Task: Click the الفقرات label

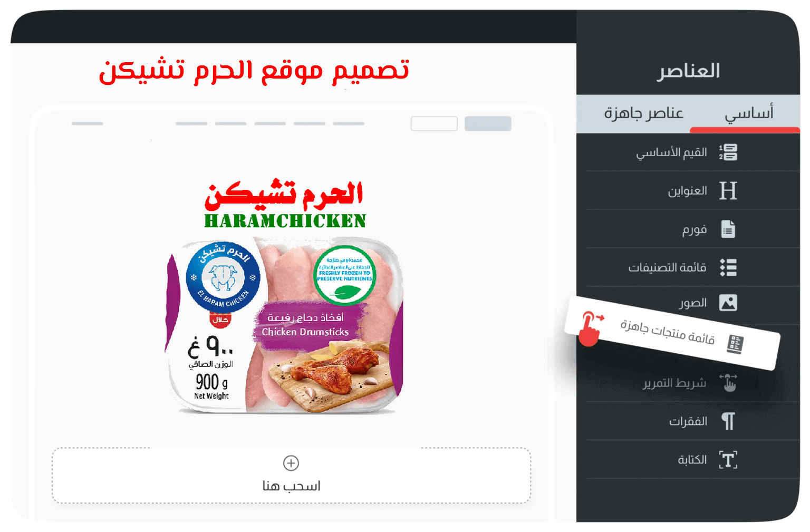Action: coord(688,421)
